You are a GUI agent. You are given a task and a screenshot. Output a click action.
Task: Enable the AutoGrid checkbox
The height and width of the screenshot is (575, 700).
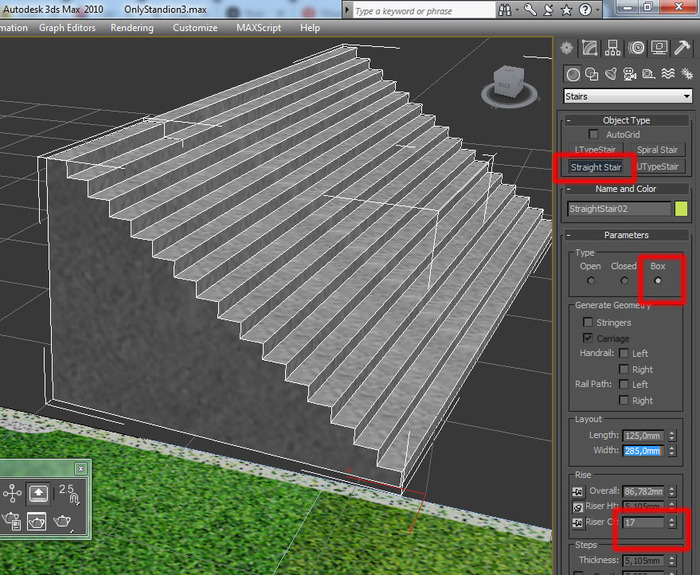[x=594, y=134]
